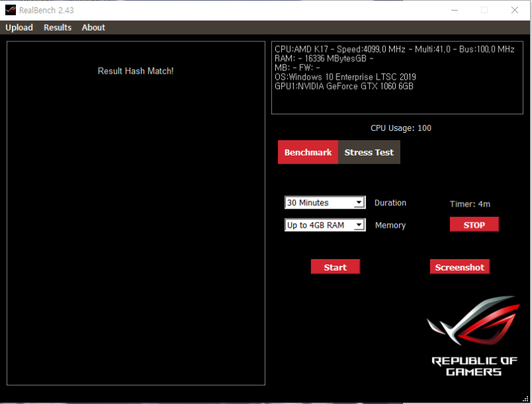This screenshot has width=532, height=404.
Task: Click the Start button
Action: [x=335, y=266]
